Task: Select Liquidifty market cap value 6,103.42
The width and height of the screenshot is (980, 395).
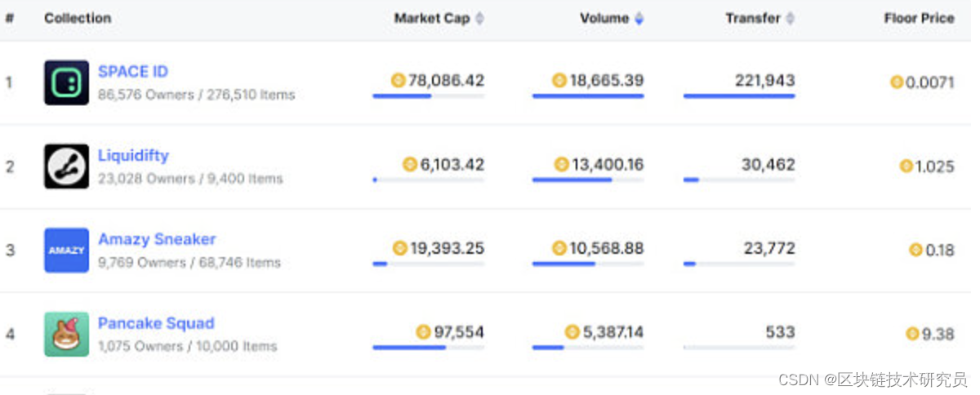Action: pos(452,165)
